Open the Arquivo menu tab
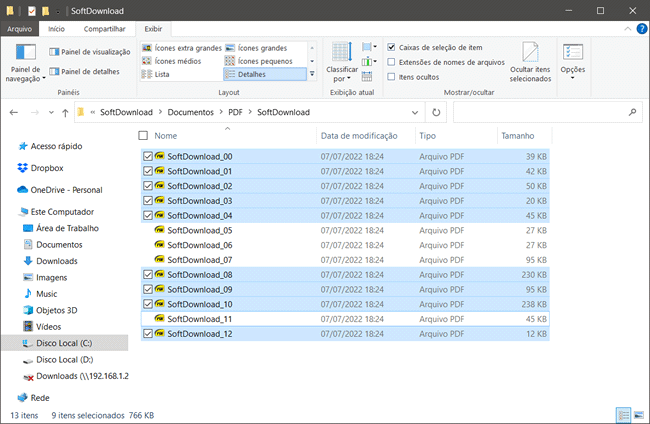650x424 pixels. [x=19, y=30]
